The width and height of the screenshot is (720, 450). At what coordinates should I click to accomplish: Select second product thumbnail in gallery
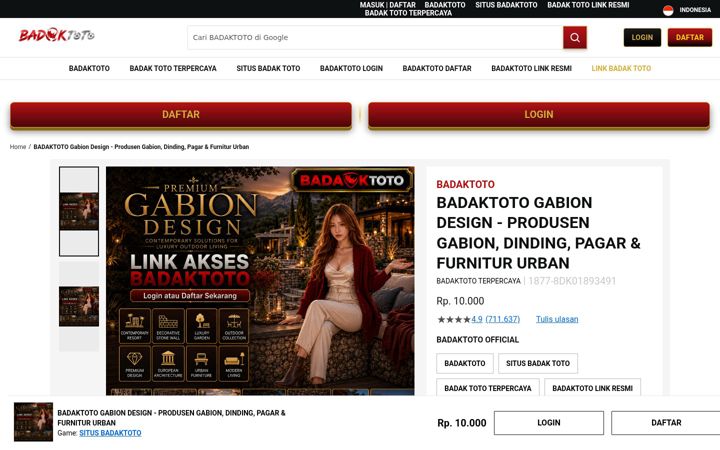pyautogui.click(x=79, y=306)
